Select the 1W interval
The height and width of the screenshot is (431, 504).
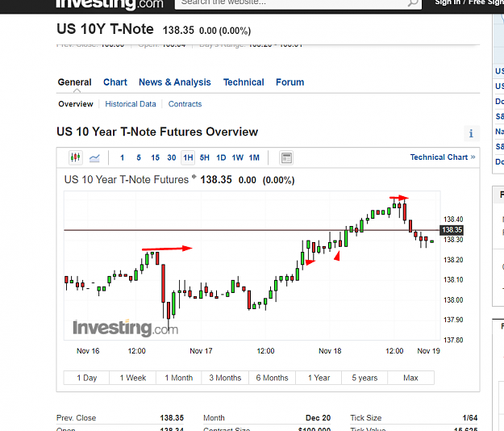point(238,157)
